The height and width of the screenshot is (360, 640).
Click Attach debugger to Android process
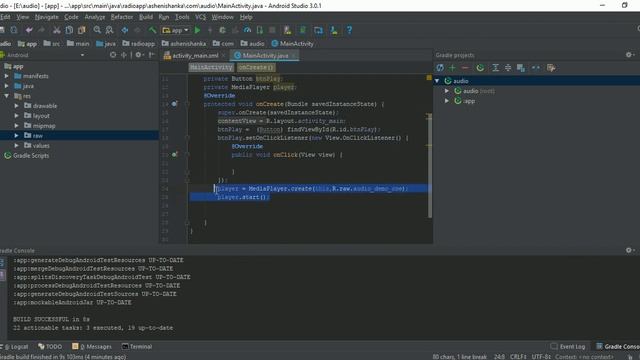(260, 30)
